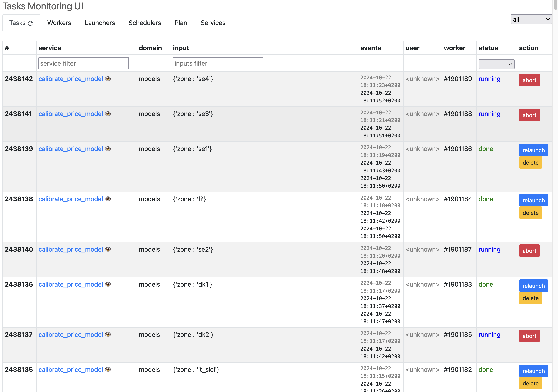
Task: Click eye icon for task 2438141
Action: (x=108, y=114)
